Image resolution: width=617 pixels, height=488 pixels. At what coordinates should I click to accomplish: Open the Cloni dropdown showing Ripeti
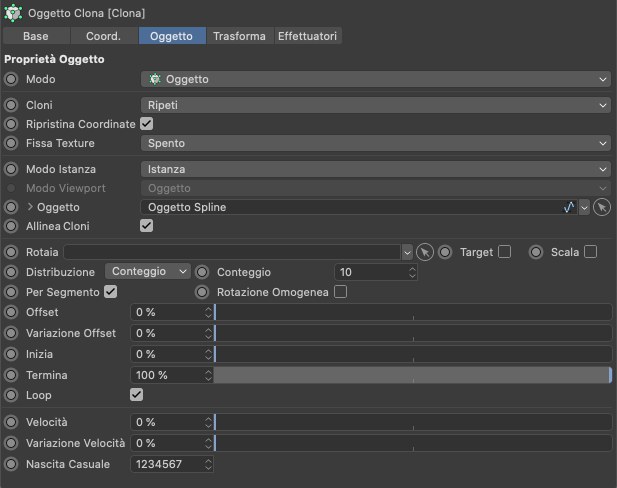pos(376,105)
